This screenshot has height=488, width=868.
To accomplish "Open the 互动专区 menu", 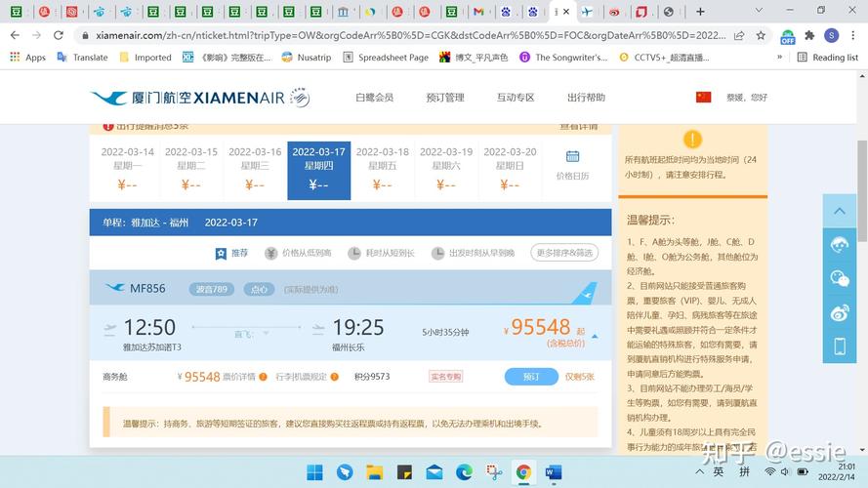I will [516, 98].
